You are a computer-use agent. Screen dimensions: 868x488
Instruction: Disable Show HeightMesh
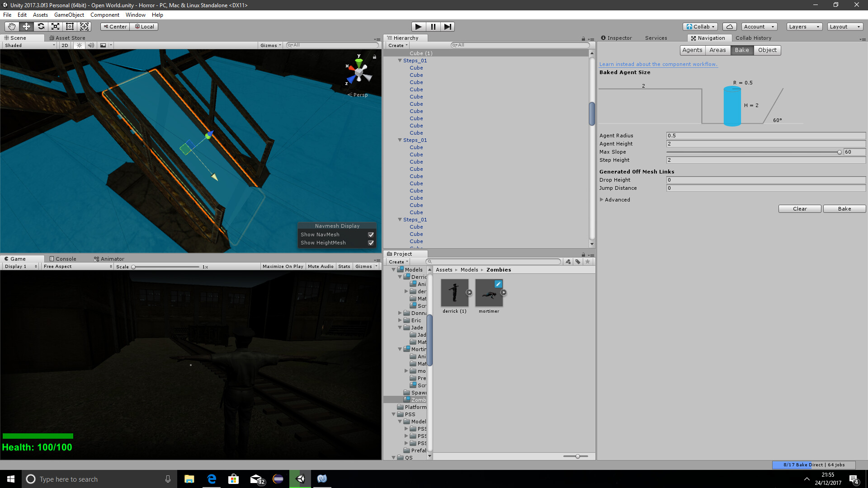[x=371, y=243]
